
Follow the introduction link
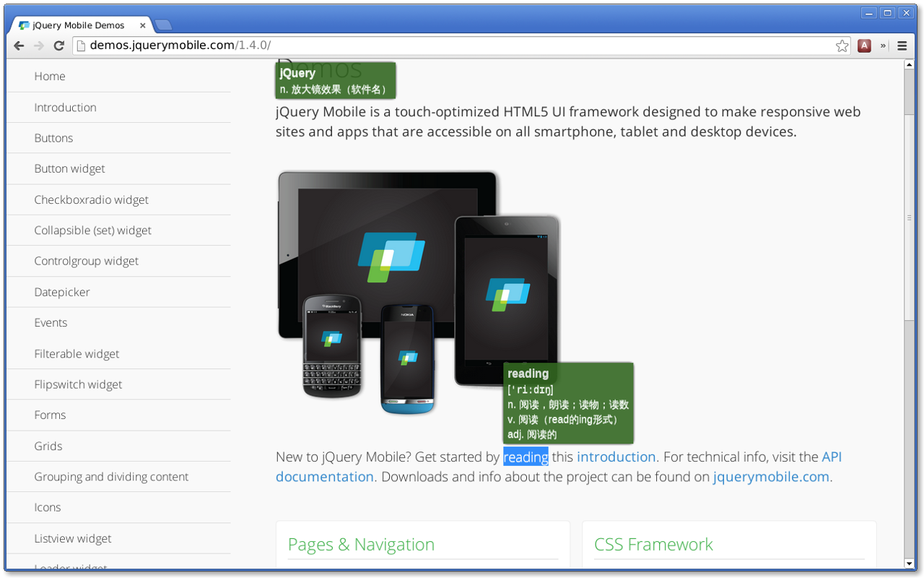coord(616,457)
